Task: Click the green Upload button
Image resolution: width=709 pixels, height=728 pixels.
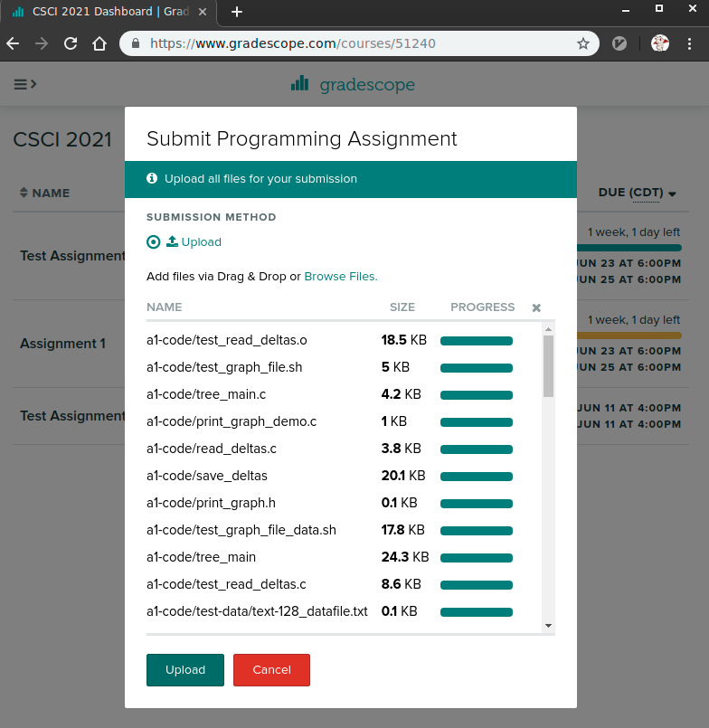Action: tap(185, 670)
